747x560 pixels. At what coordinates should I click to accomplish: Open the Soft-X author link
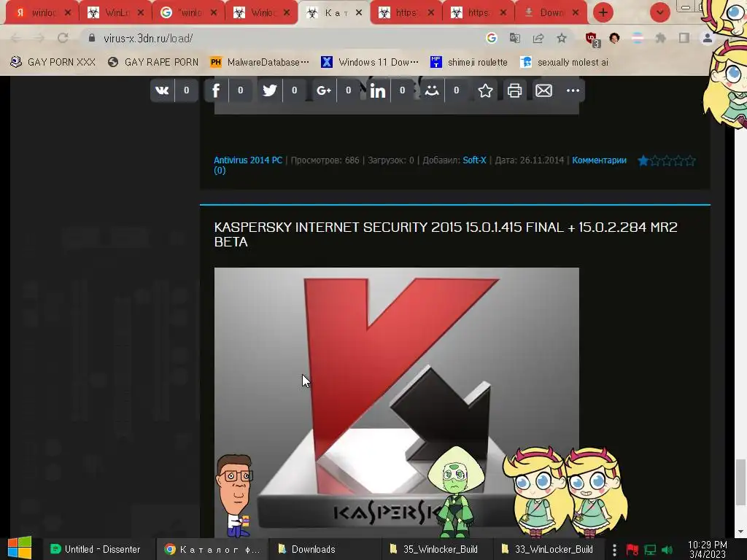pos(474,160)
